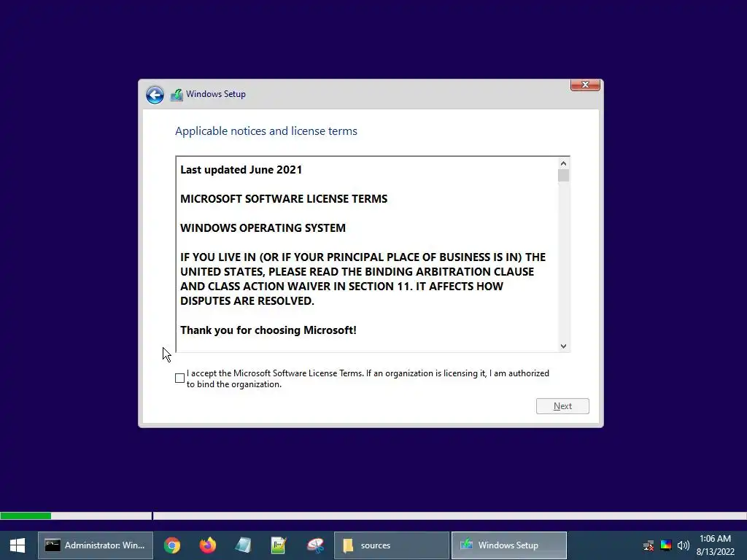The image size is (747, 560).
Task: Switch to Windows Setup taskbar item
Action: [x=508, y=545]
